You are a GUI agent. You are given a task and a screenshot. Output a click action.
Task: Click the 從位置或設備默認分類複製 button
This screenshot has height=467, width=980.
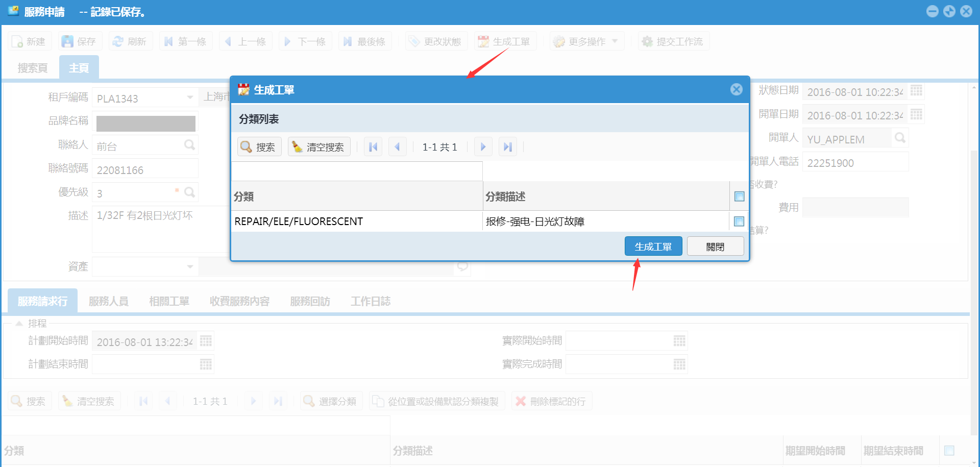click(437, 401)
